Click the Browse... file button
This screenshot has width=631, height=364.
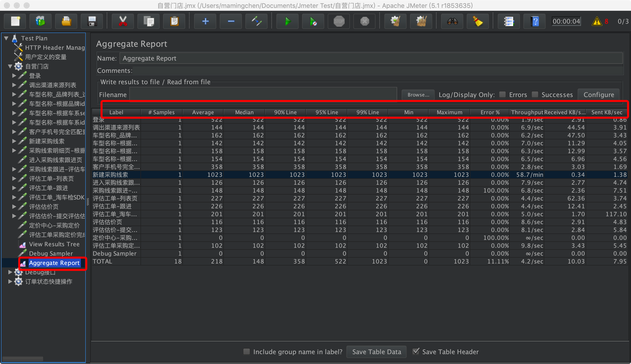click(418, 95)
